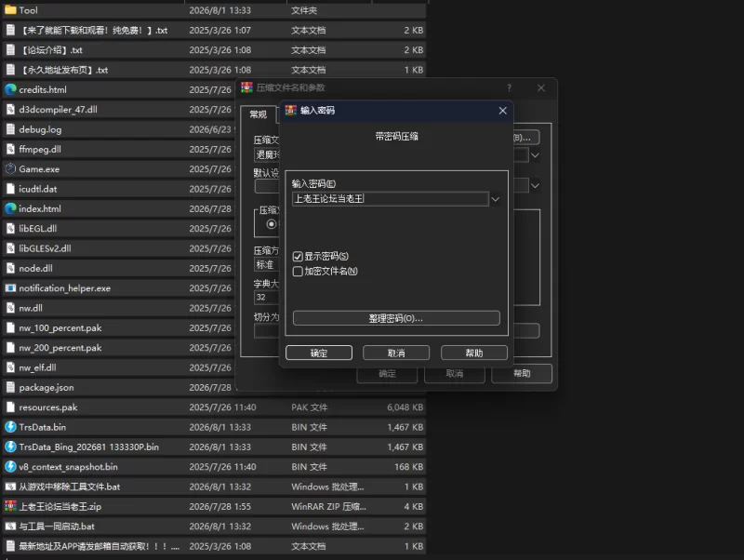
Task: Expand the password history dropdown arrow
Action: (495, 199)
